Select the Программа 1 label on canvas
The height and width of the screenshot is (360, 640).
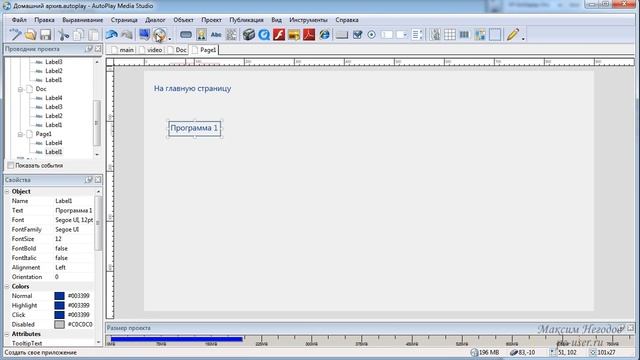click(x=194, y=128)
